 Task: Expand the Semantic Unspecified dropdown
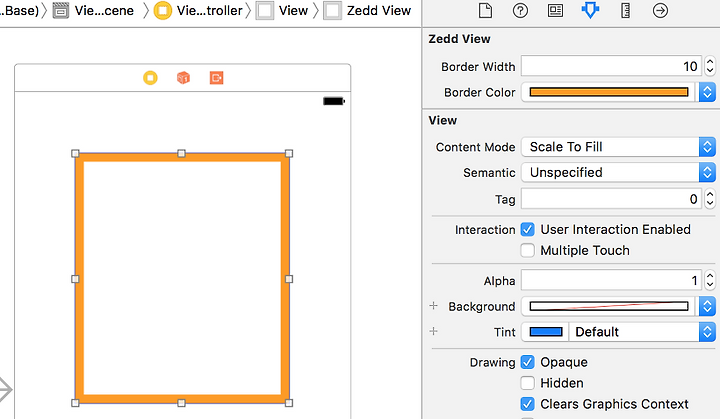point(619,172)
